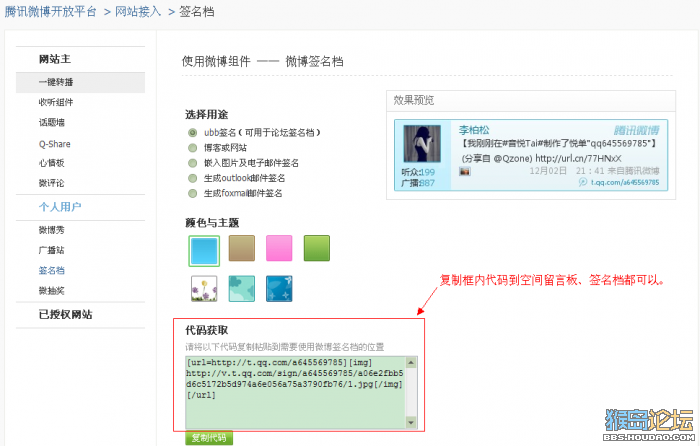Image resolution: width=700 pixels, height=446 pixels.
Task: Open the 个人用户 sidebar section
Action: click(60, 207)
